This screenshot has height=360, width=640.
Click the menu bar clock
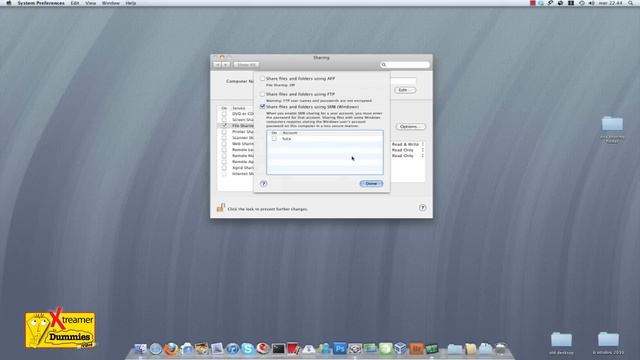[x=610, y=3]
